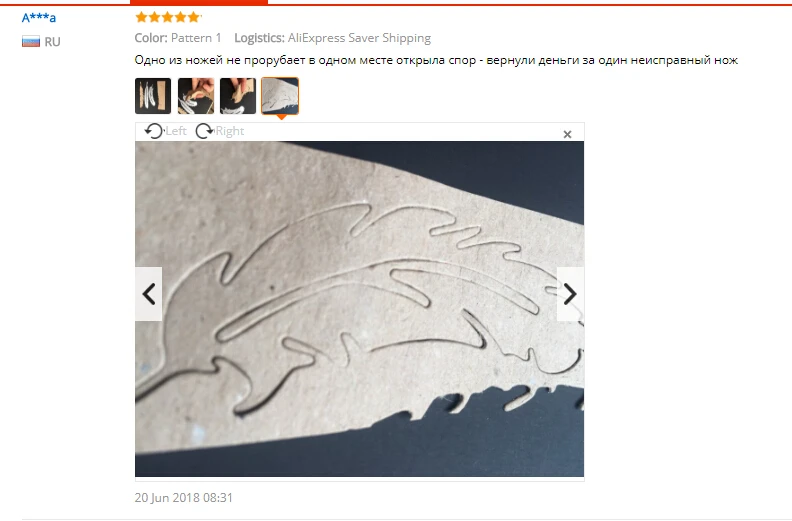This screenshot has height=521, width=792.
Task: Click the "Pattern 1" color value
Action: 196,38
